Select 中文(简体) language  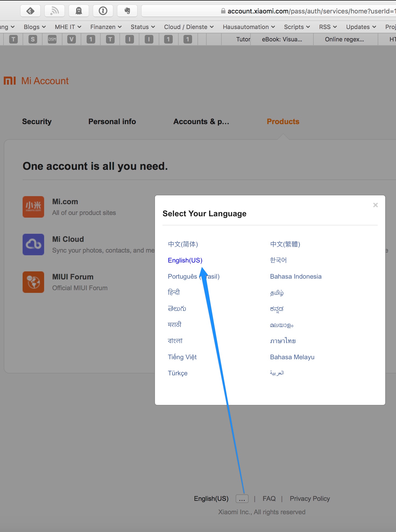183,244
